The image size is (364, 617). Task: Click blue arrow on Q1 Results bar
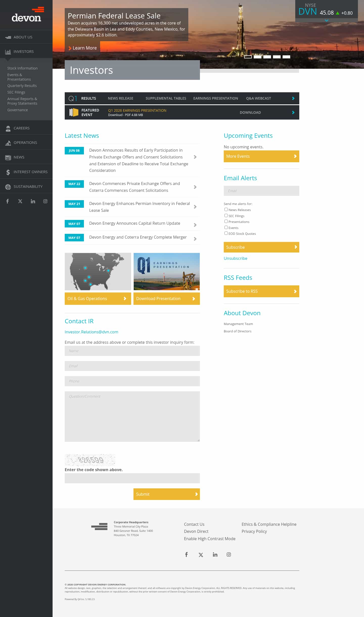[x=293, y=98]
